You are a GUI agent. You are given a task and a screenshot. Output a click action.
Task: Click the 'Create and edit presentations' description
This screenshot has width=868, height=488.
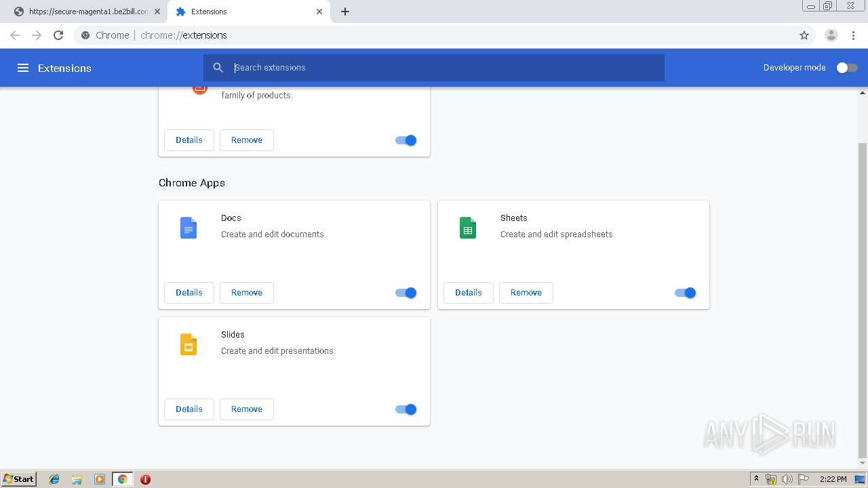277,351
